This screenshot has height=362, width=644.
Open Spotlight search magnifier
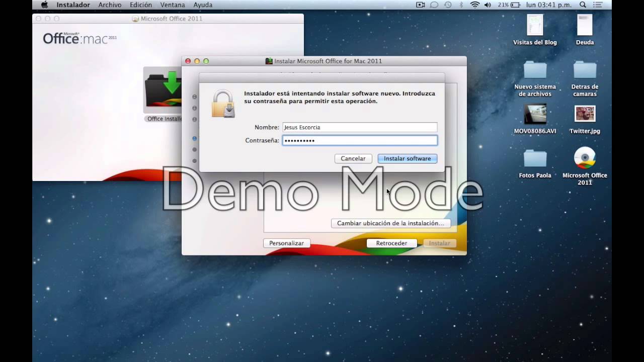[583, 5]
